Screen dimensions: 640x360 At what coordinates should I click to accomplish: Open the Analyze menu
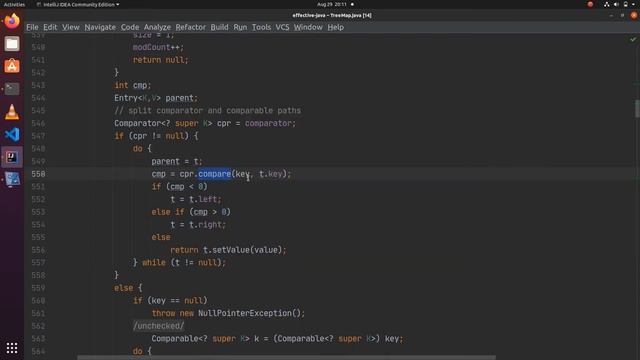tap(157, 27)
